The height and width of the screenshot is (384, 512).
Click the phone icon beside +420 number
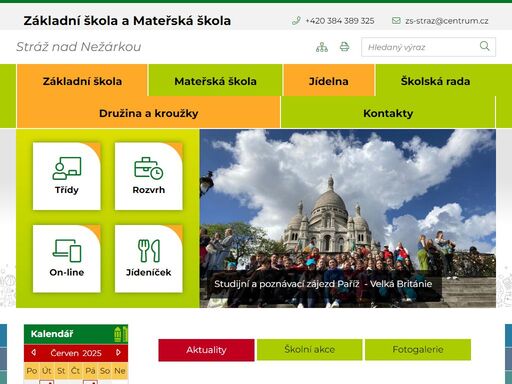coord(296,21)
